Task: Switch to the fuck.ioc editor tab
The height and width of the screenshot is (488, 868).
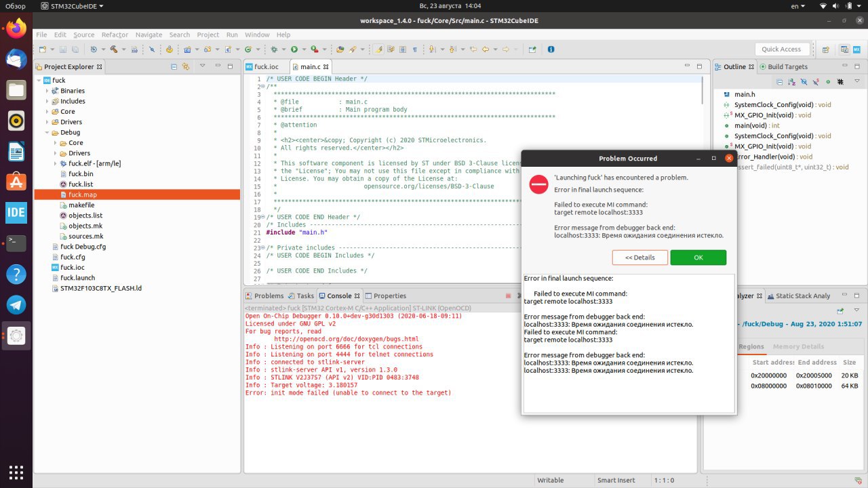Action: (266, 66)
